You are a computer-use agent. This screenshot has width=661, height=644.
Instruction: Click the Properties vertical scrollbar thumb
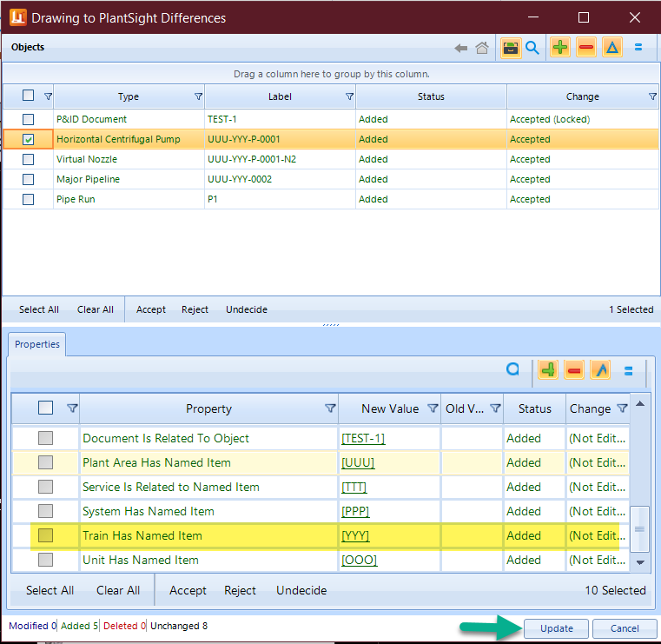639,529
